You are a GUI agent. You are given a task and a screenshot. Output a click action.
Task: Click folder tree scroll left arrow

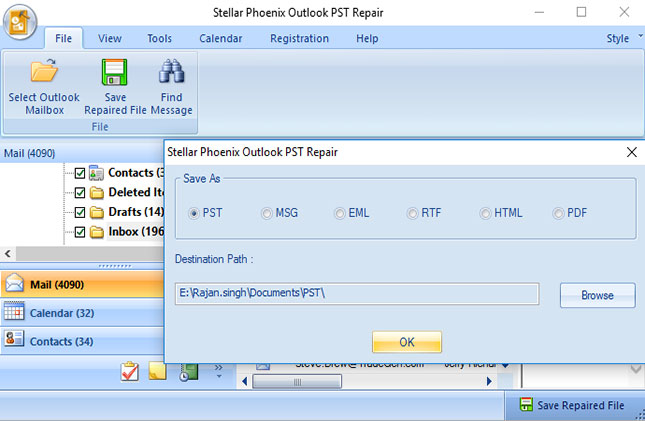coord(8,254)
